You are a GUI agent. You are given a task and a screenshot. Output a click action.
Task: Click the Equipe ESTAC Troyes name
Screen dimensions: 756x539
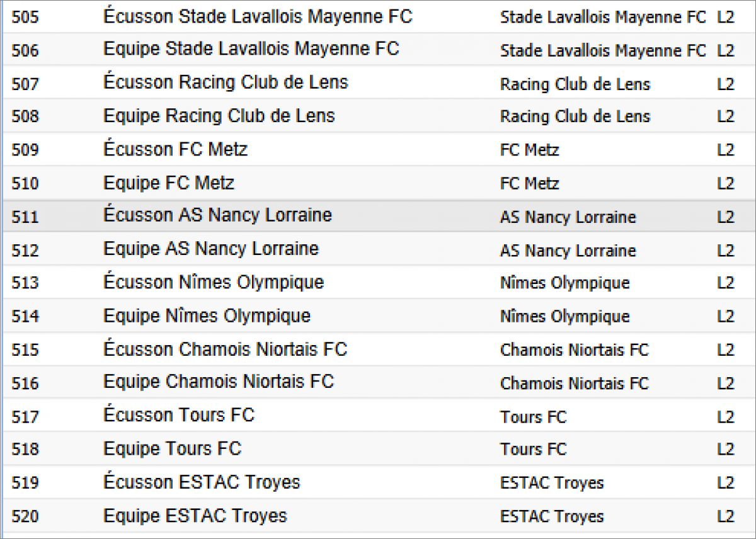click(195, 516)
